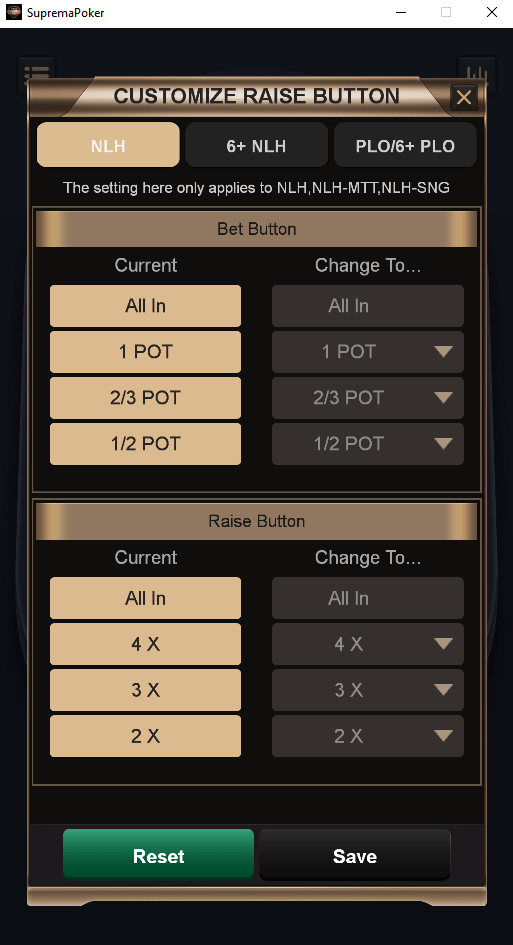Select current All In raise button

(145, 598)
